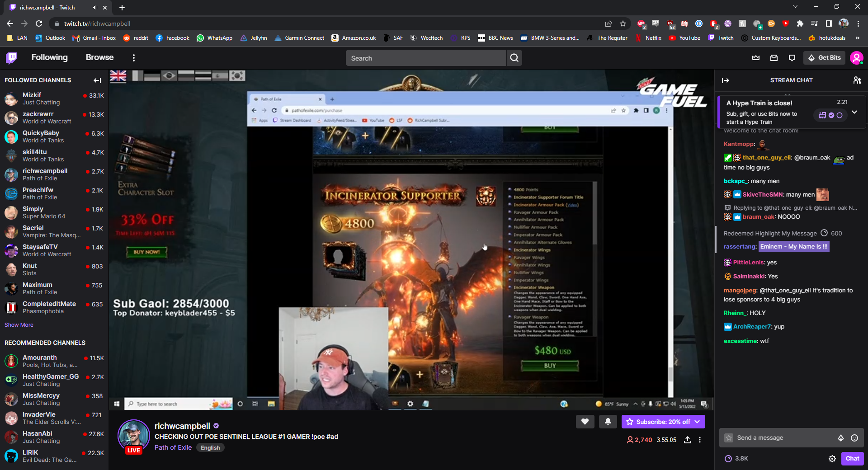The image size is (868, 470).
Task: Open the Subscribe 20% off dropdown arrow
Action: click(698, 422)
